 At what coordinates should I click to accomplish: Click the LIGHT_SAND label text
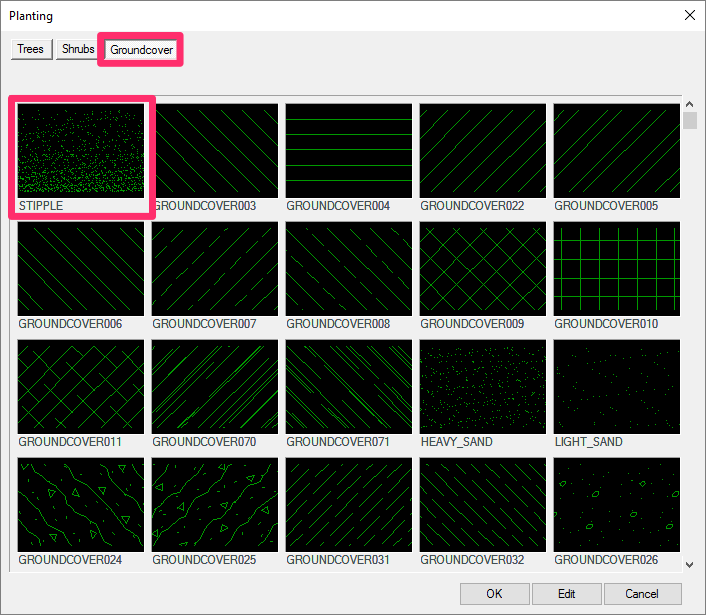click(588, 442)
